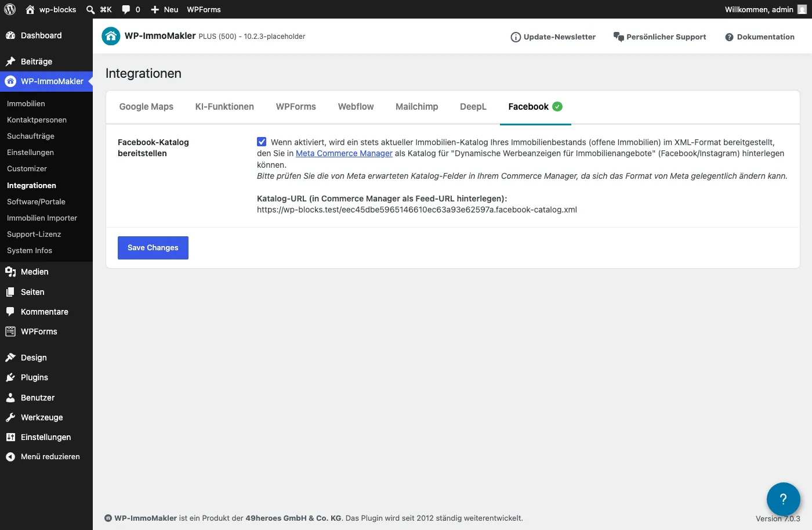812x530 pixels.
Task: Click the Beiträge pin icon
Action: point(10,62)
